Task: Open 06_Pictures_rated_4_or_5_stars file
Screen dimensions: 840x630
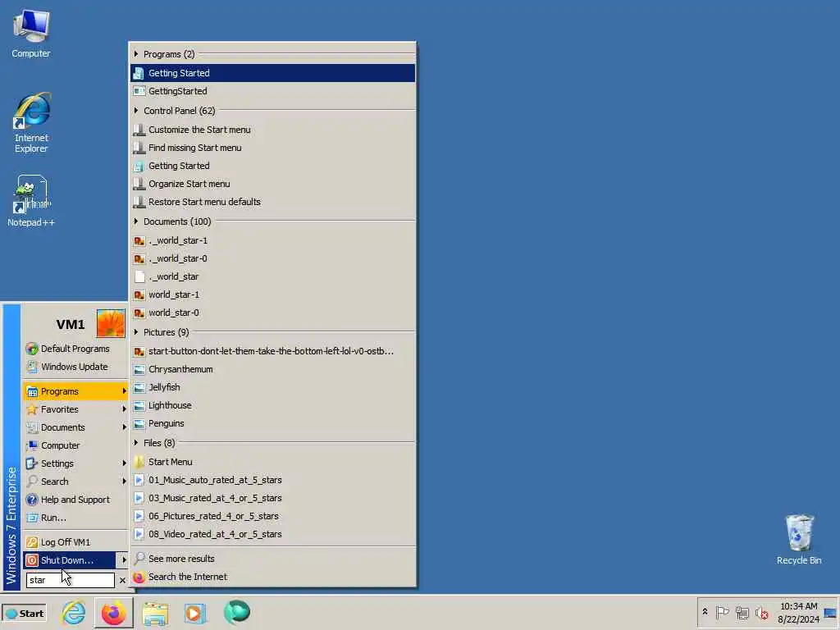Action: 272,517
